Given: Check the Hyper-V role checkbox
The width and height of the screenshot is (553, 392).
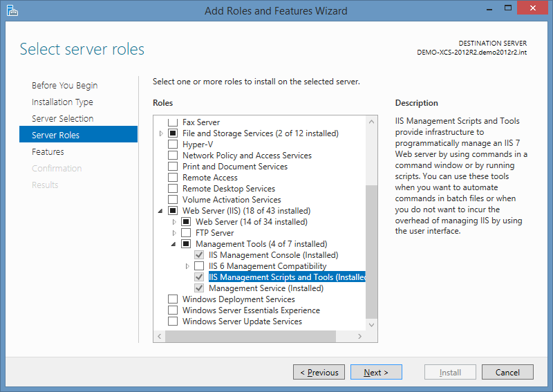Looking at the screenshot, I should (173, 144).
